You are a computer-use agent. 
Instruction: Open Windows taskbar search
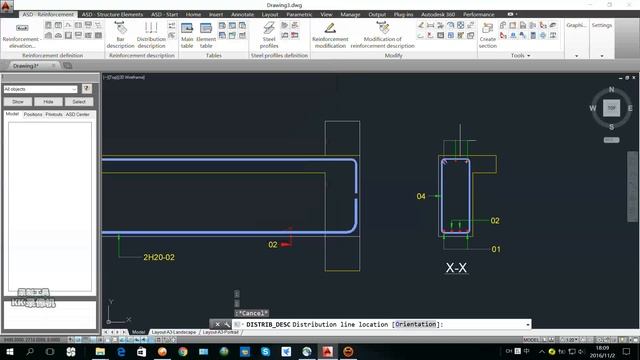point(30,351)
